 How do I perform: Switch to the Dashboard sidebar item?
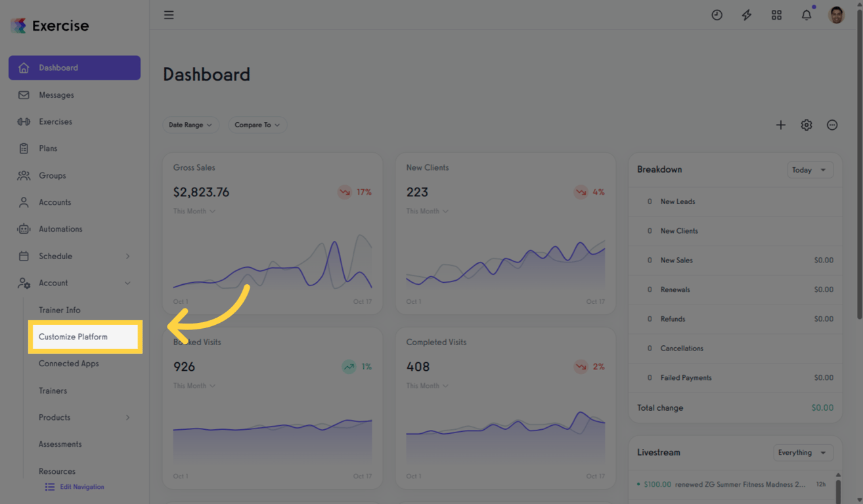click(58, 68)
